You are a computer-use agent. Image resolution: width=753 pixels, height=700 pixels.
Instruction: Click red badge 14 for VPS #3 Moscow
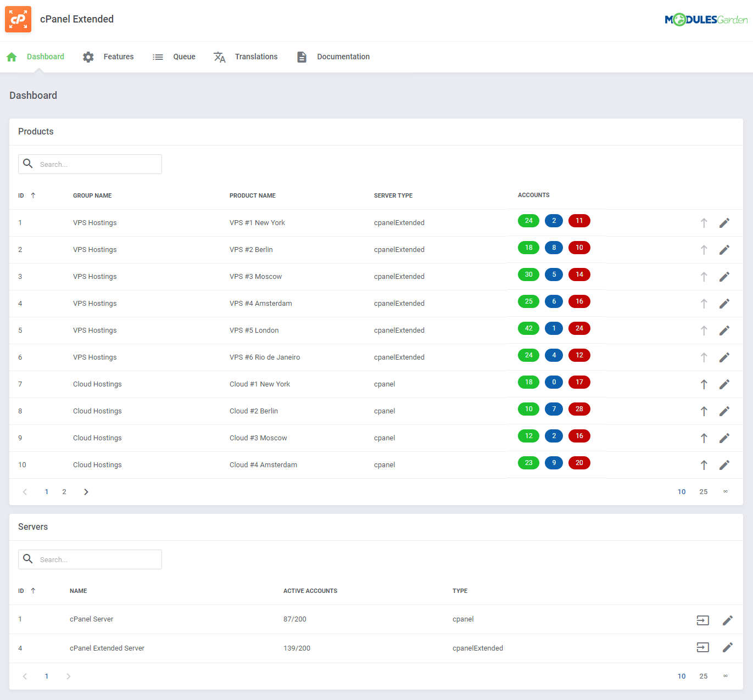pyautogui.click(x=579, y=275)
